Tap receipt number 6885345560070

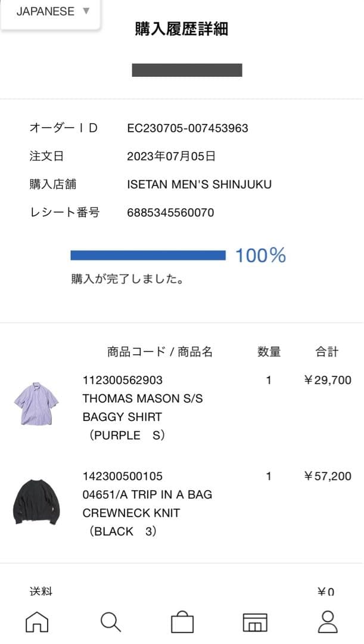(170, 212)
